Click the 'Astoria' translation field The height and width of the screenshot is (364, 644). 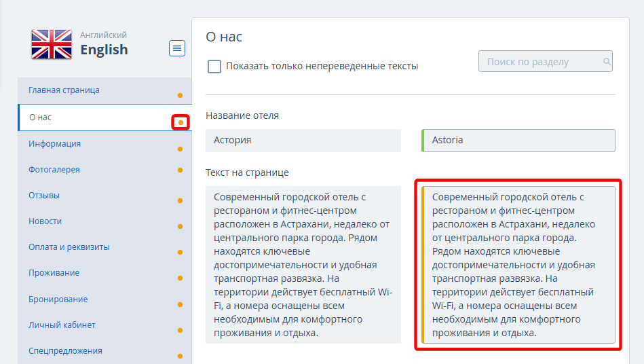point(518,141)
